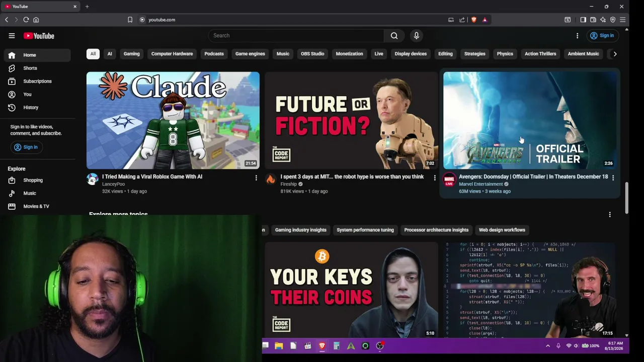644x362 pixels.
Task: Select the Action Thrillers chip
Action: pos(540,54)
